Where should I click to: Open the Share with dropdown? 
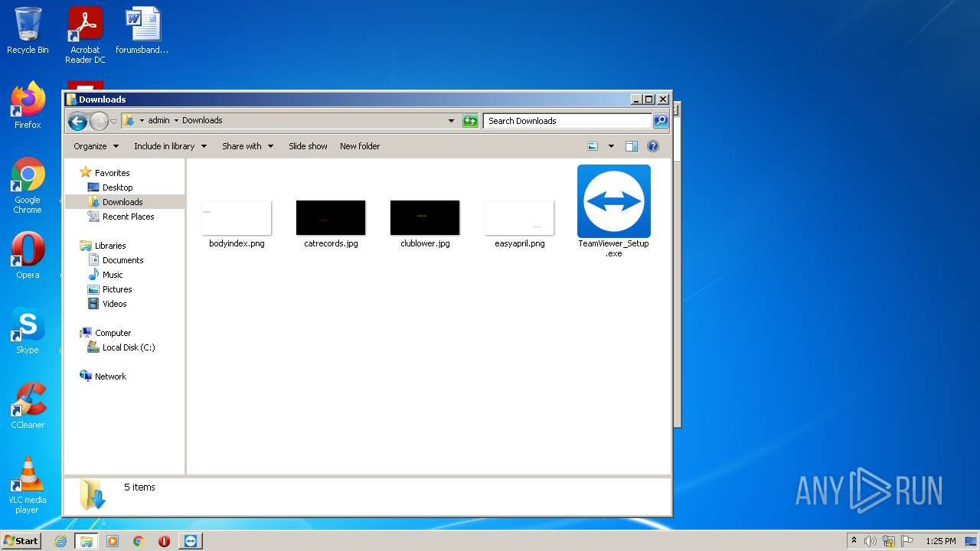pyautogui.click(x=247, y=146)
